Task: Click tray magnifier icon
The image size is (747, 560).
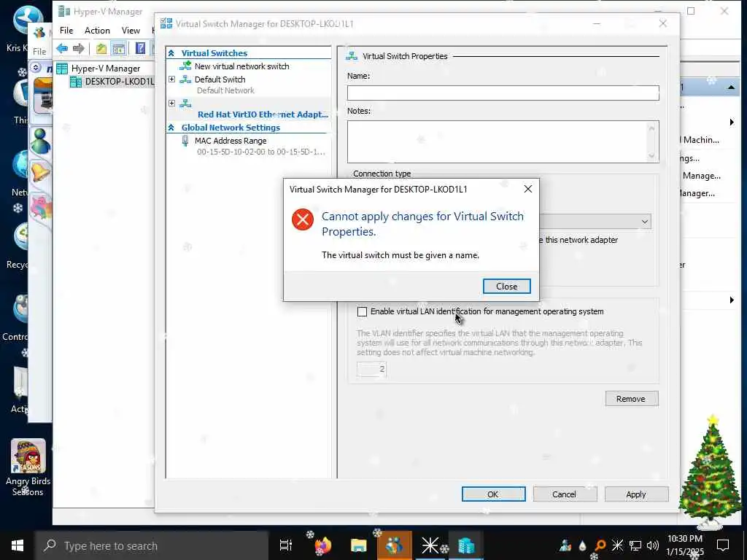Action: (x=600, y=545)
